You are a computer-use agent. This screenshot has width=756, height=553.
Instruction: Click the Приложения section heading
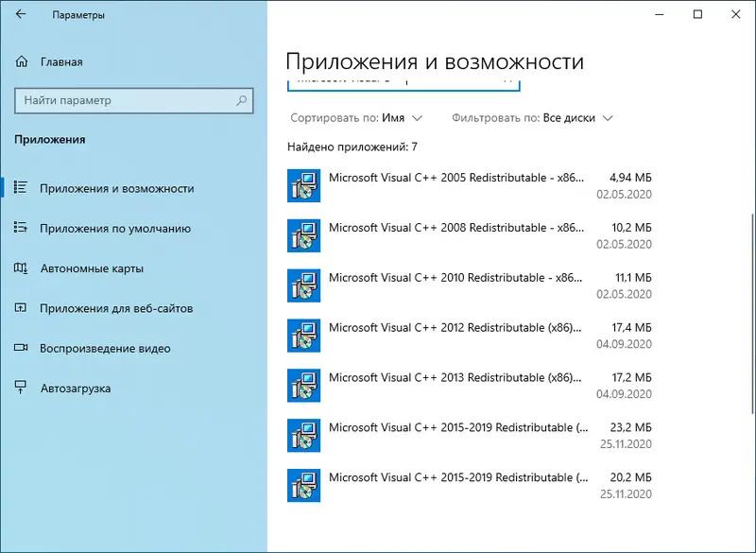[50, 140]
